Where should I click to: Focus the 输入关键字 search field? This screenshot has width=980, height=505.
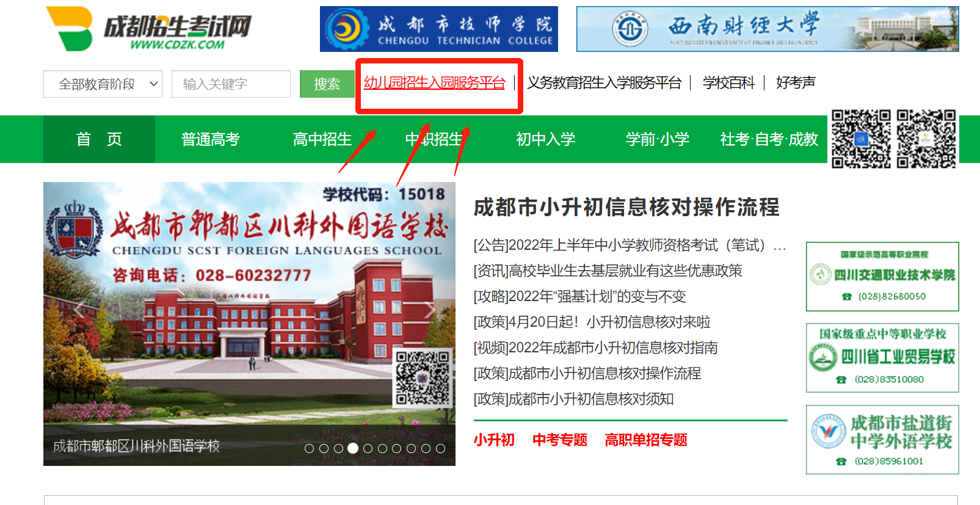[231, 84]
